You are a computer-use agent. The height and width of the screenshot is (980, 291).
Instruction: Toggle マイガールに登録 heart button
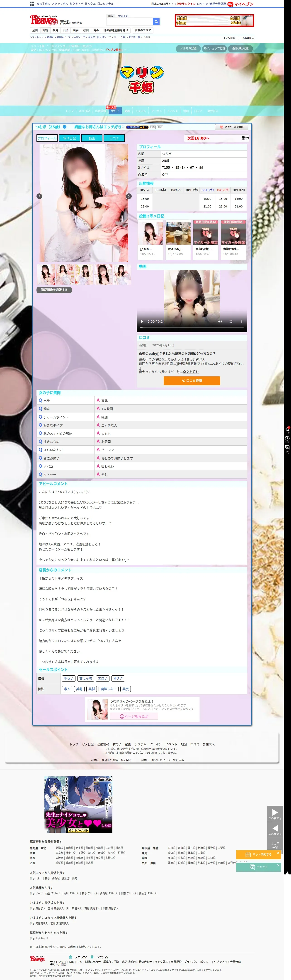point(231,127)
